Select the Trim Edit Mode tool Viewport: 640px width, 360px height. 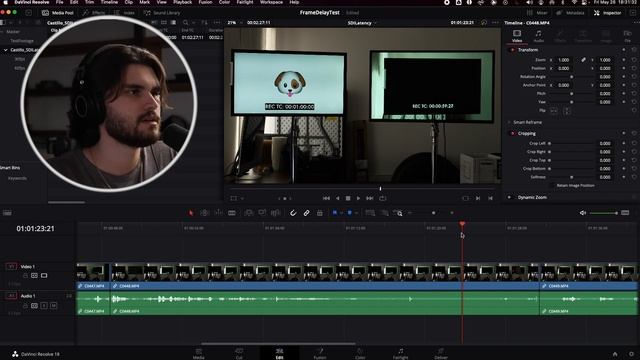[204, 213]
